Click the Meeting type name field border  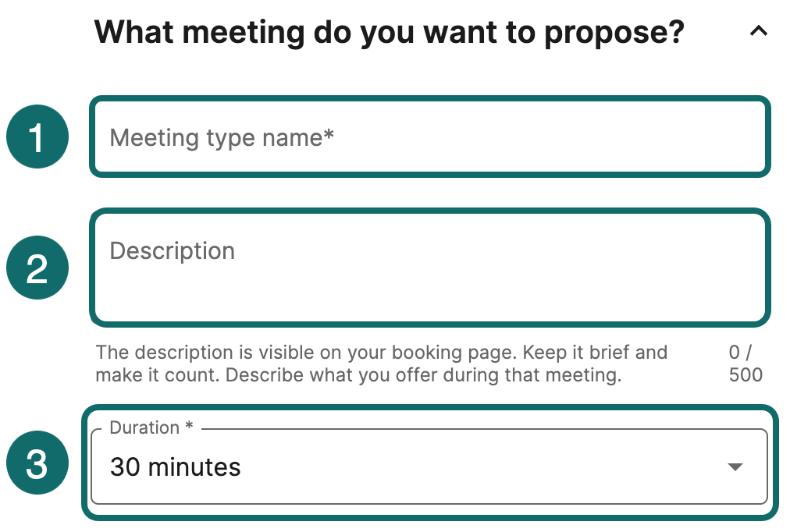click(x=432, y=100)
